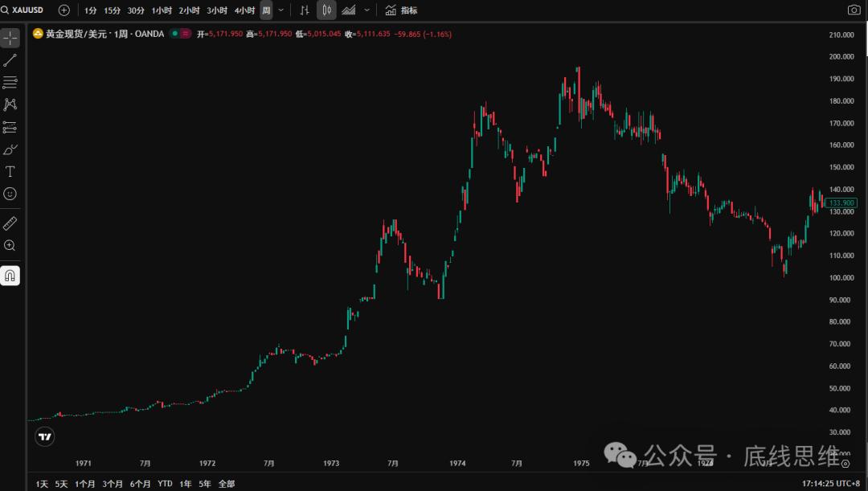Toggle the magnet mode button
The width and height of the screenshot is (868, 491).
coord(10,276)
